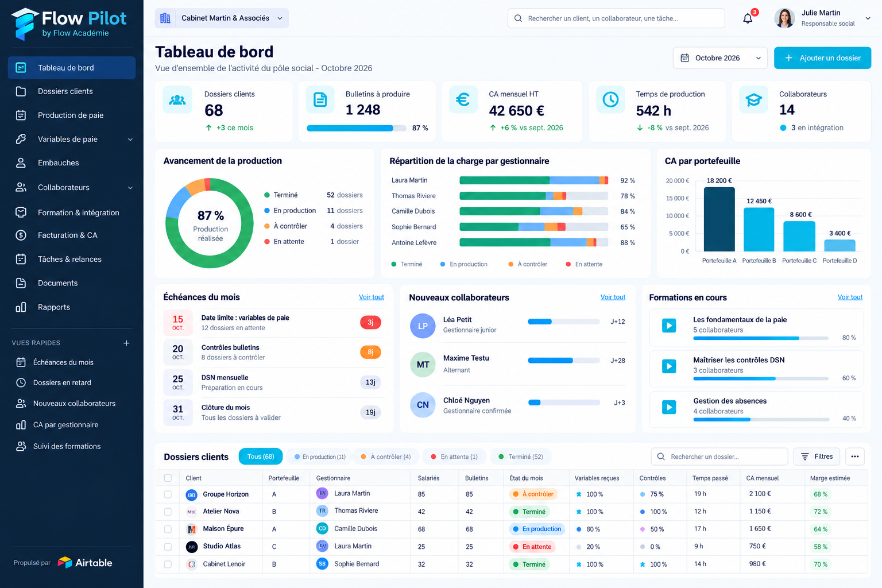Click the Production de paie icon
The height and width of the screenshot is (588, 882).
click(21, 115)
